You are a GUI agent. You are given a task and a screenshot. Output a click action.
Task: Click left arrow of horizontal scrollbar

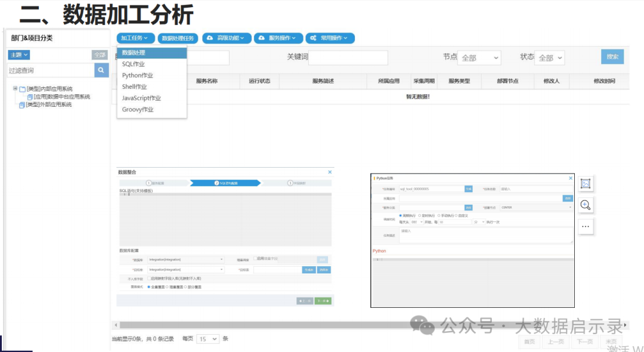[x=116, y=325]
